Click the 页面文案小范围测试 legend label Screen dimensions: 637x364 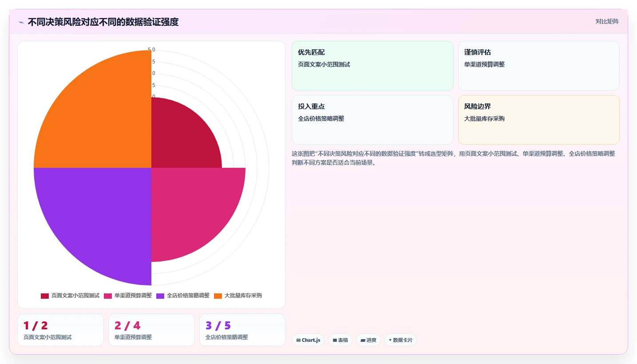75,296
